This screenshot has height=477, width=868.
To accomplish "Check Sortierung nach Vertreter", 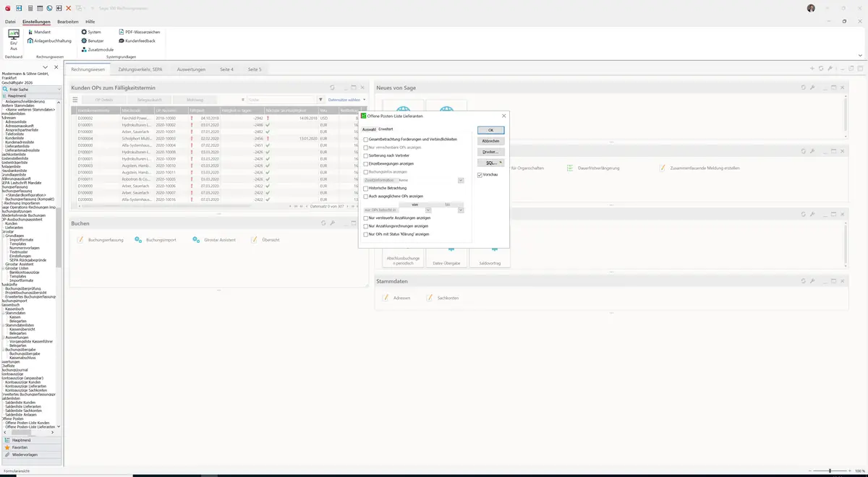I will 366,155.
